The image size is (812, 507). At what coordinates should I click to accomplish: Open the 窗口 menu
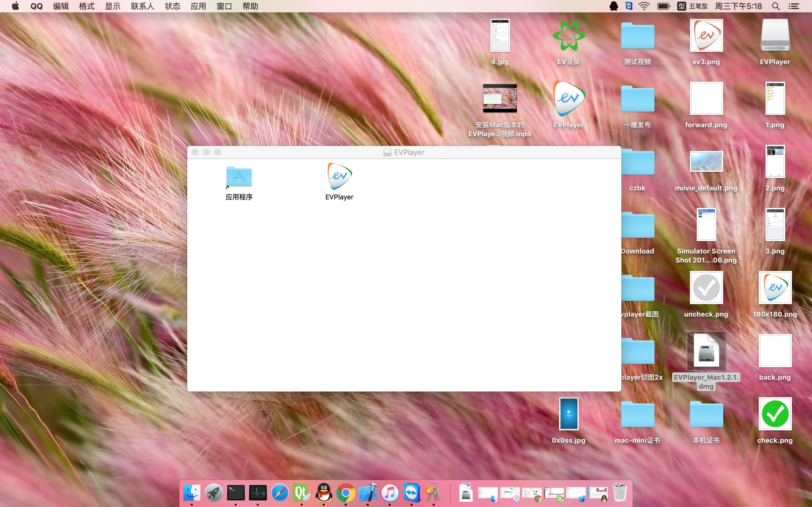pos(224,6)
